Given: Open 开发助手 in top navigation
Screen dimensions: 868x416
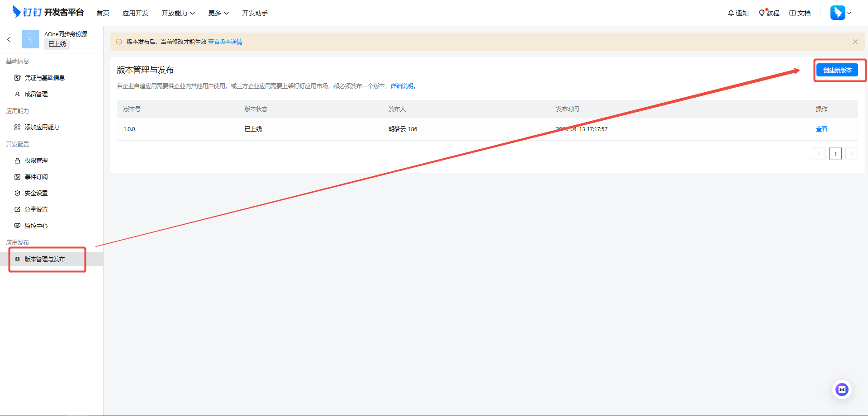Looking at the screenshot, I should (x=255, y=13).
